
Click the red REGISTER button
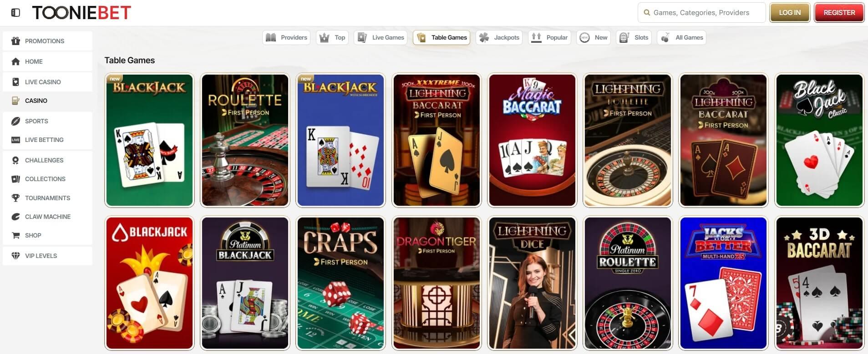pyautogui.click(x=839, y=13)
